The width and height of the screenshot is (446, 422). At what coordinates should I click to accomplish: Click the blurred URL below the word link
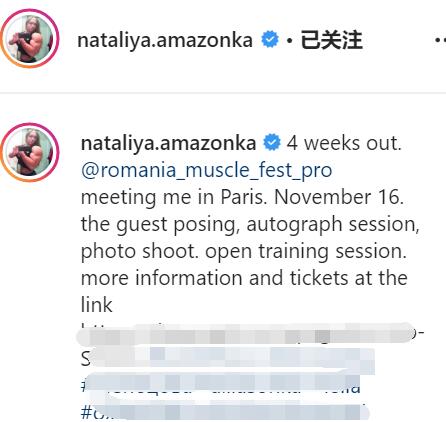point(252,333)
